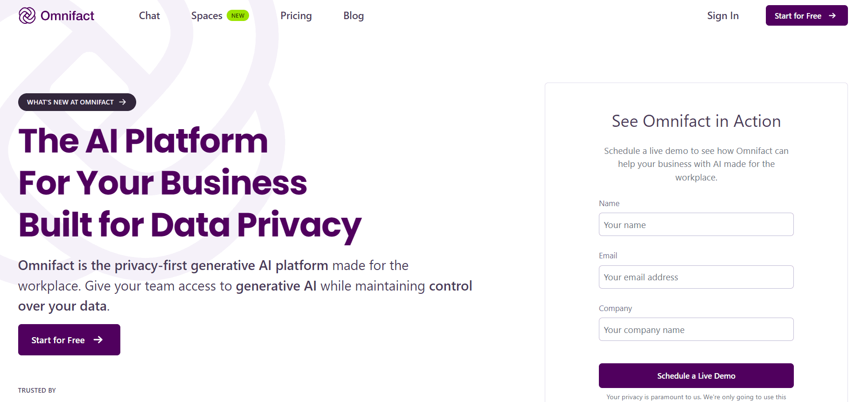Image resolution: width=868 pixels, height=402 pixels.
Task: Open the Blog from the top menu
Action: tap(353, 15)
